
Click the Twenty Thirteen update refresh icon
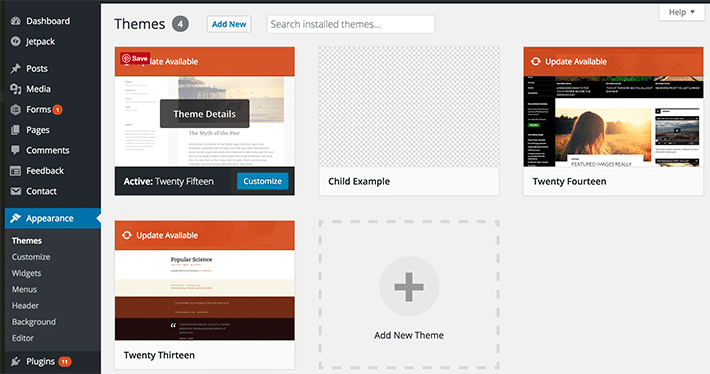tap(127, 235)
